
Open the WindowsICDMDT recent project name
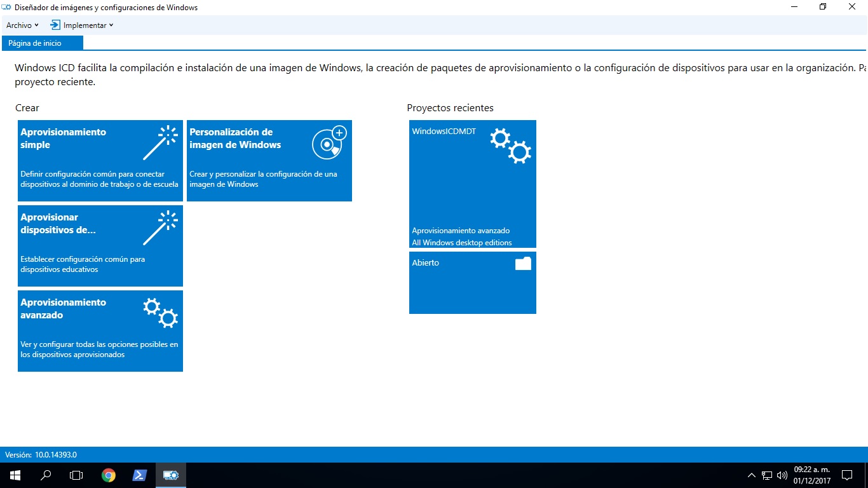444,132
